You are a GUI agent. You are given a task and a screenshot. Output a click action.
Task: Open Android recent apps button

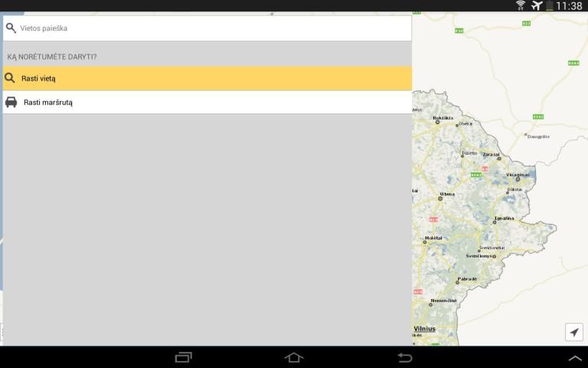[184, 357]
